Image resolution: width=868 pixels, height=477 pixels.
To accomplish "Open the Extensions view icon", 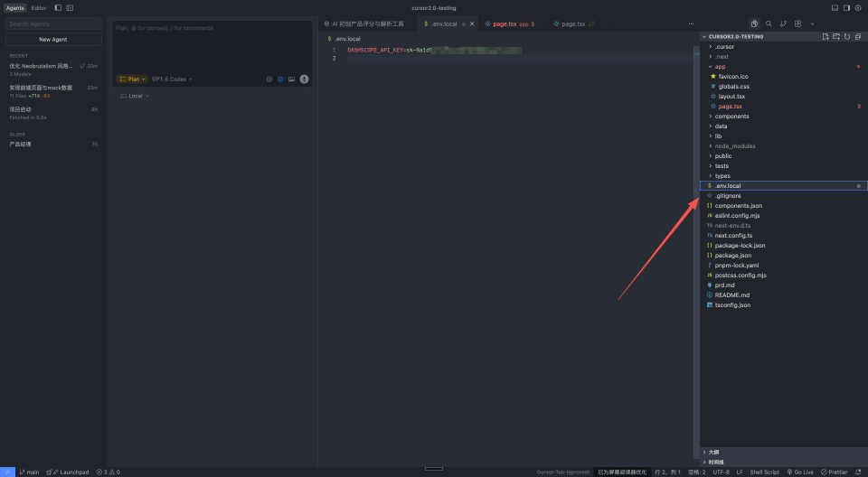I will coord(797,23).
